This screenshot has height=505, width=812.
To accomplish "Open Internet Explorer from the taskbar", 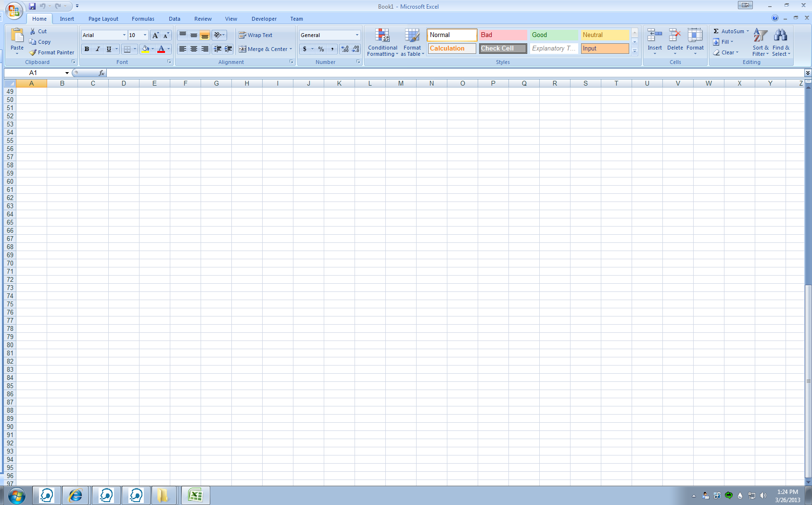I will (76, 495).
